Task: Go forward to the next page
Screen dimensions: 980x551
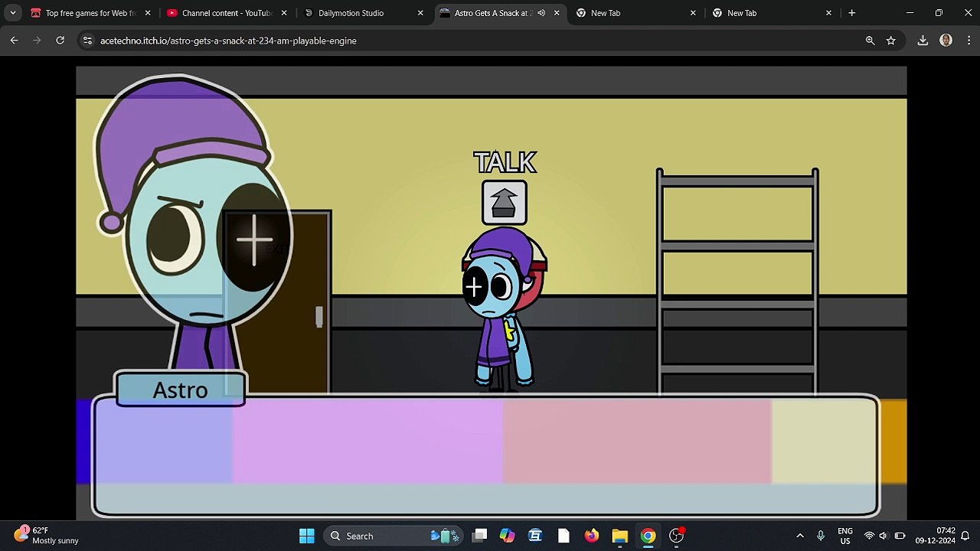Action: tap(37, 41)
